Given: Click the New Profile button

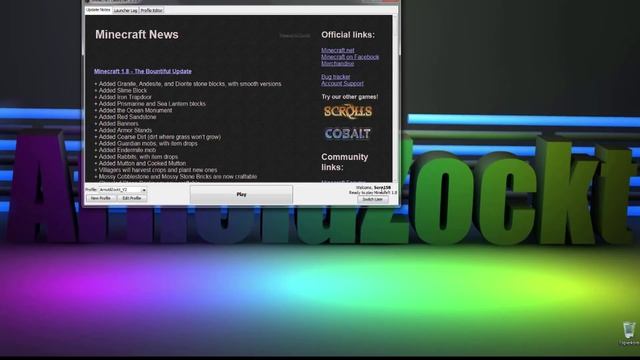Looking at the screenshot, I should pyautogui.click(x=100, y=198).
